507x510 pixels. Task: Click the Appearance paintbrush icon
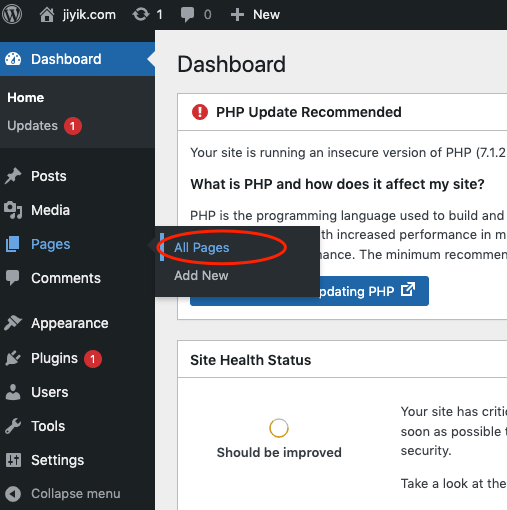13,323
